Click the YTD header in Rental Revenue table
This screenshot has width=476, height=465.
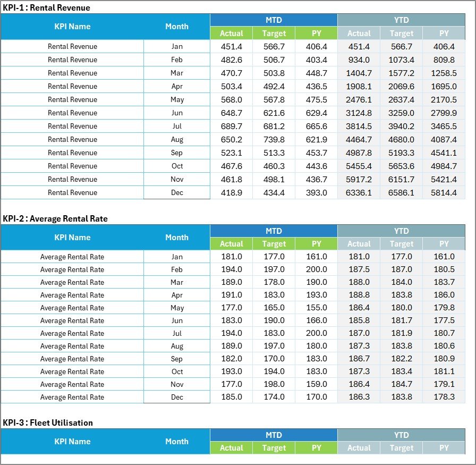(x=401, y=20)
